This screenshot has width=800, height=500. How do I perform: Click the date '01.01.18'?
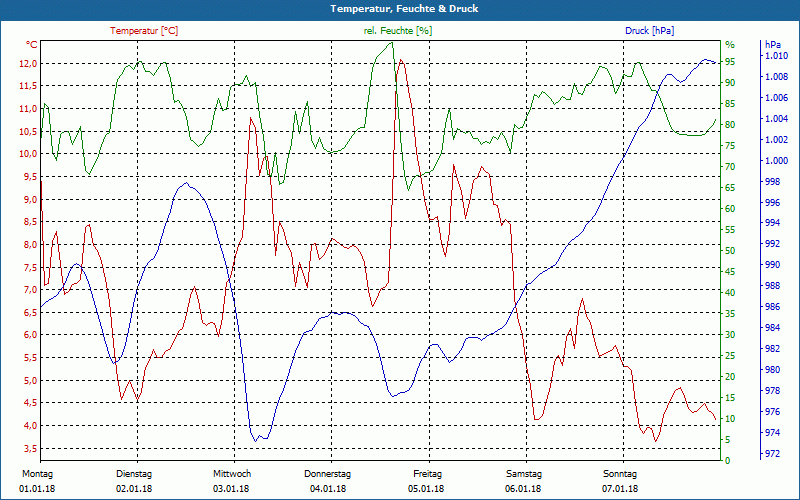click(37, 489)
